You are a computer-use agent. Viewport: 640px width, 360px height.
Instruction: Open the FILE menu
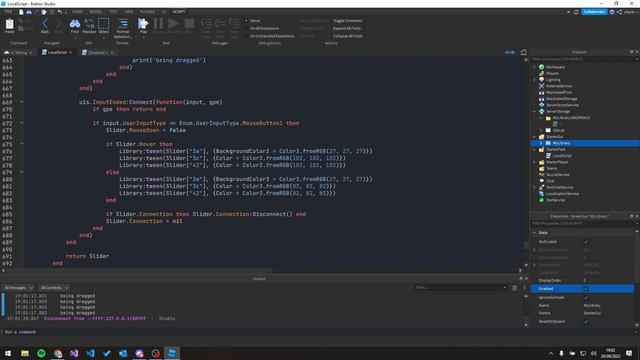point(8,12)
